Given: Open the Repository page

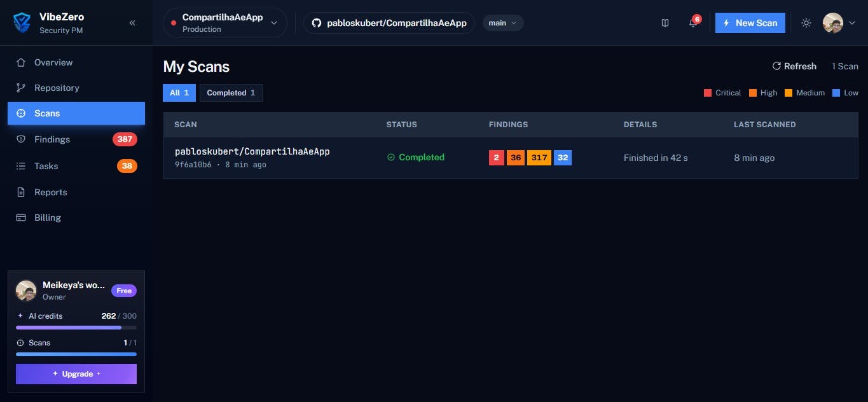Looking at the screenshot, I should coord(76,88).
